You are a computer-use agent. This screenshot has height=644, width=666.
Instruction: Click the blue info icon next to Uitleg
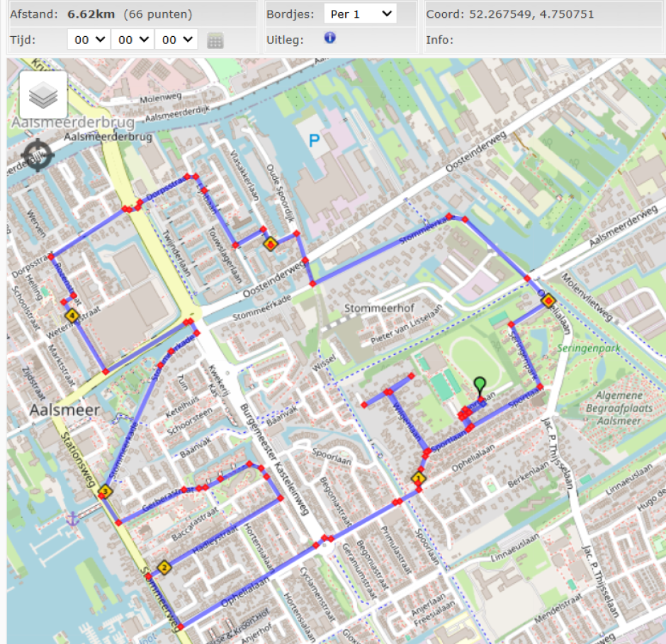tap(329, 38)
